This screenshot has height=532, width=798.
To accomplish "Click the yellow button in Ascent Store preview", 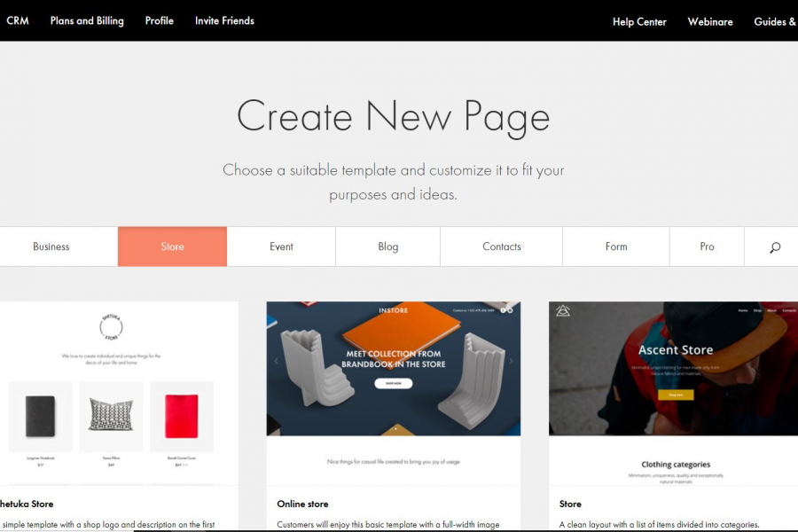I will point(676,395).
